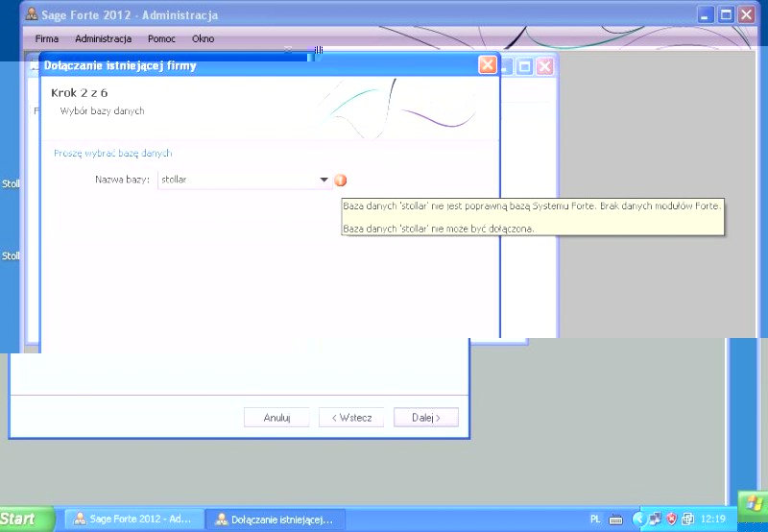Open the network connection tray icon
768x532 pixels.
click(655, 519)
